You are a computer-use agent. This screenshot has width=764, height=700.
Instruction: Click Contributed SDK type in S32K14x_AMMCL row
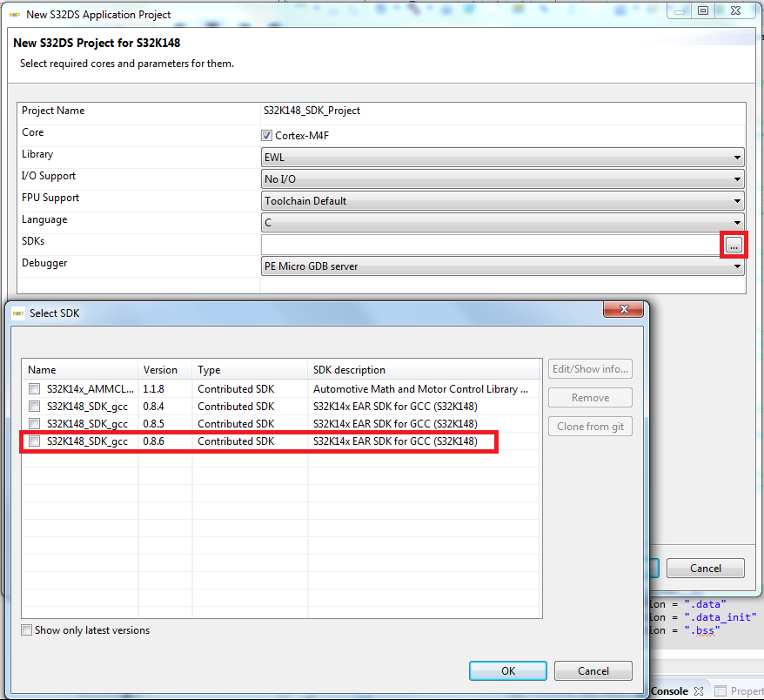[x=236, y=389]
